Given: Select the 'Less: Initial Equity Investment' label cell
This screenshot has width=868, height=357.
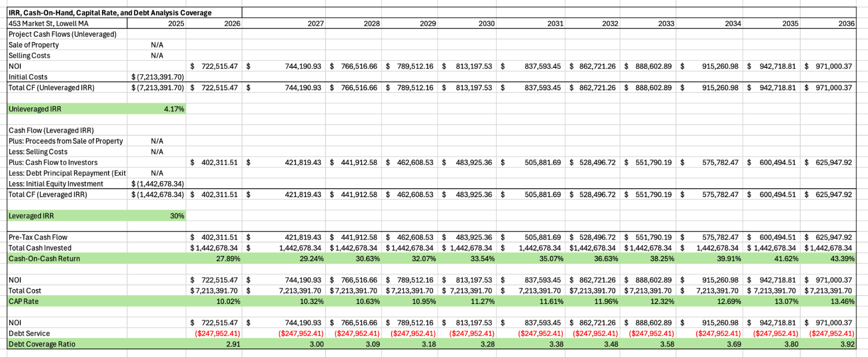Looking at the screenshot, I should (x=67, y=184).
